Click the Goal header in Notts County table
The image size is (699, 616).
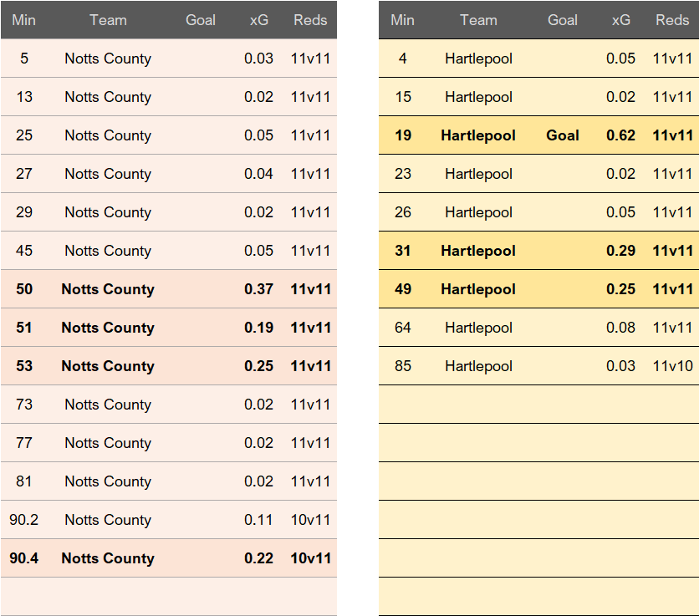(x=201, y=20)
